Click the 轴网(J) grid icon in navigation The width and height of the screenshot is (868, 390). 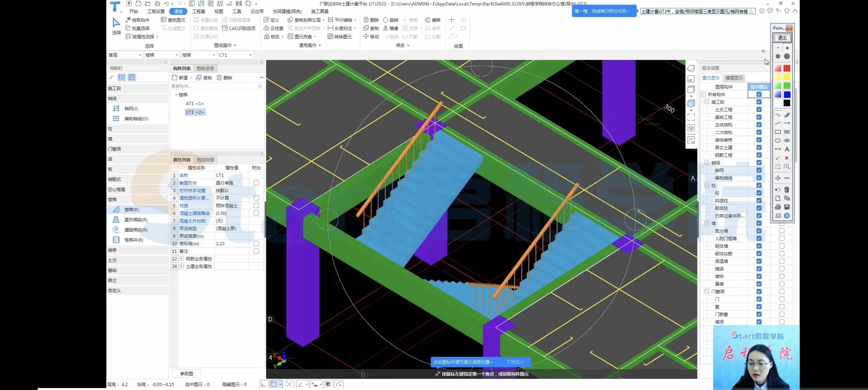click(x=116, y=109)
